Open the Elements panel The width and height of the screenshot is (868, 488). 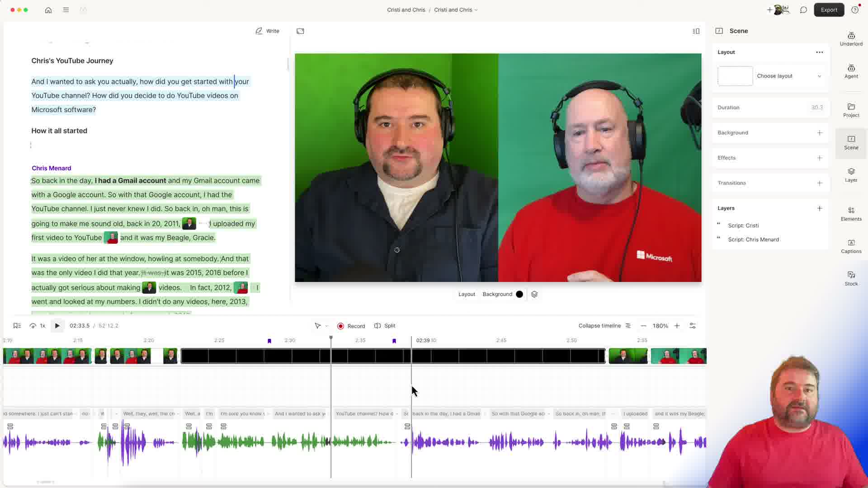click(x=851, y=213)
